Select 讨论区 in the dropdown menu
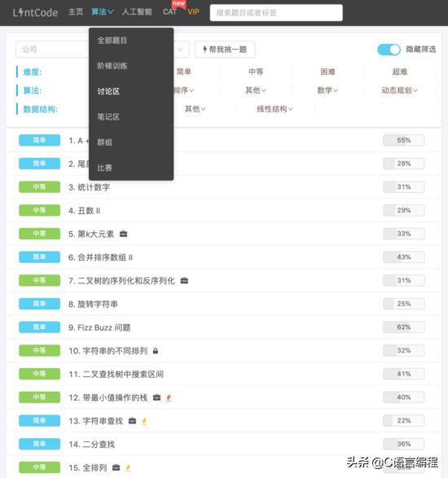Image resolution: width=448 pixels, height=478 pixels. click(x=108, y=91)
